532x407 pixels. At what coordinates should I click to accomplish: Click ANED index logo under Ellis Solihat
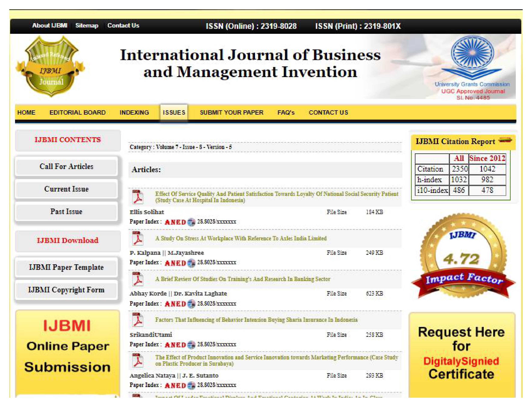pos(175,222)
